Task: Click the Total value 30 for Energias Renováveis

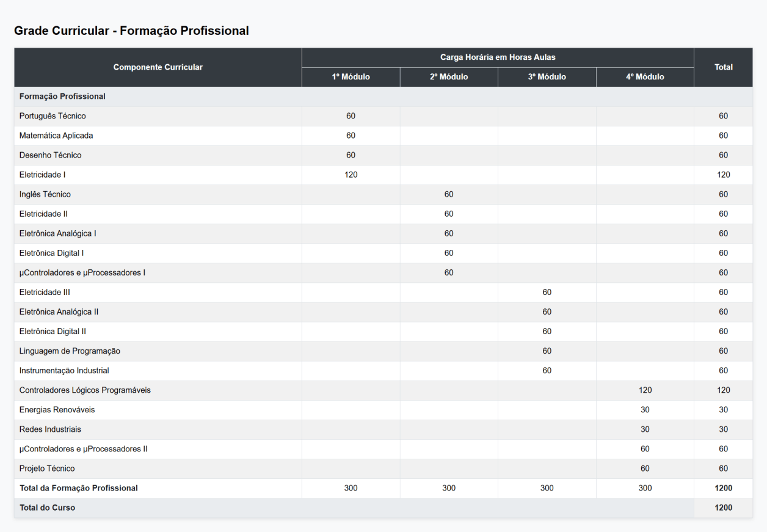Action: coord(724,409)
